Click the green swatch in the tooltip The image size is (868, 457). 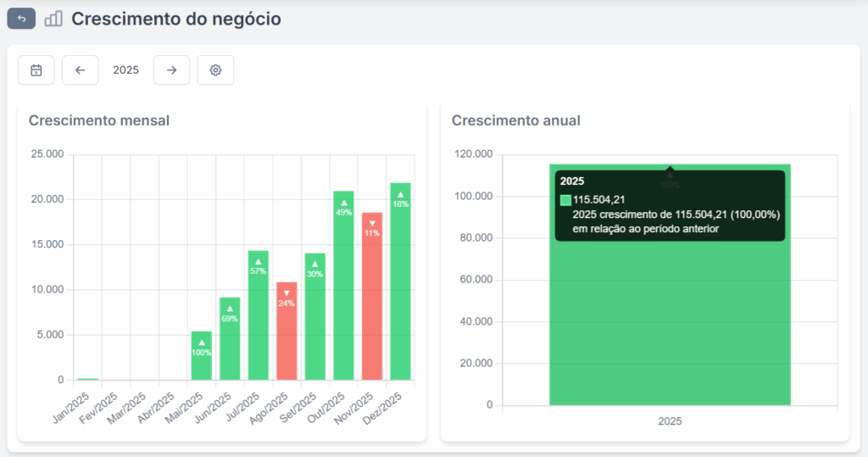click(x=565, y=200)
